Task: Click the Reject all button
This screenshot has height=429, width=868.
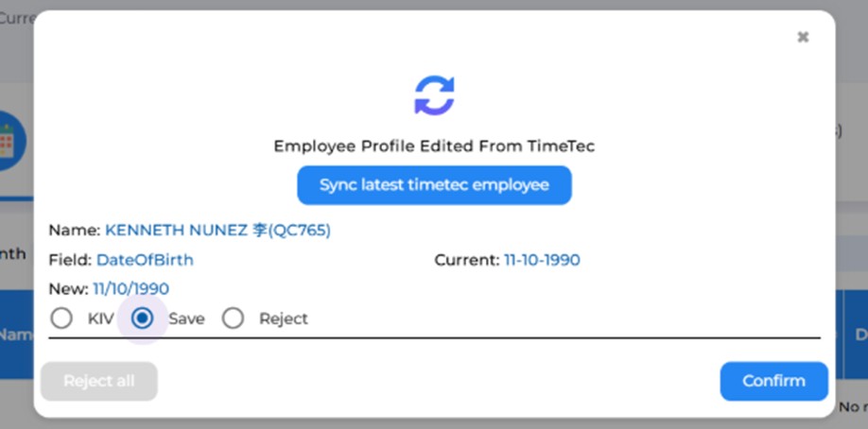Action: (99, 381)
